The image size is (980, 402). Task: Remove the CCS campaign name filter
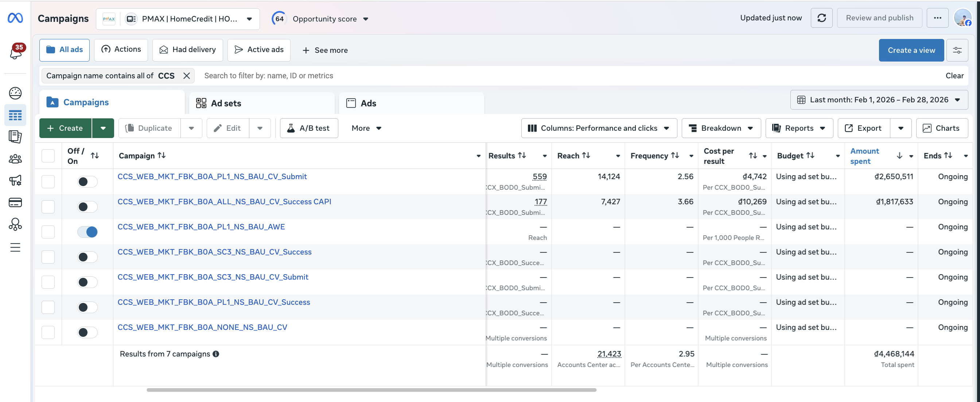186,76
